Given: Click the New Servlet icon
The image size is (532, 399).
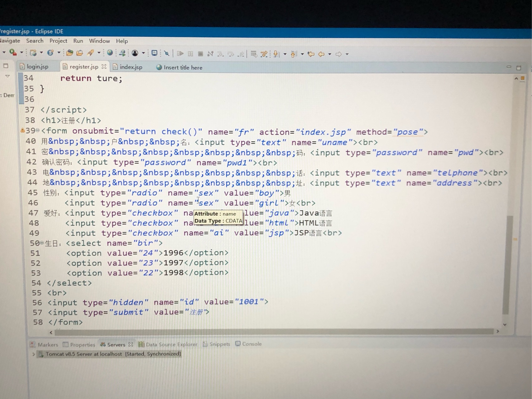Looking at the screenshot, I should [50, 53].
